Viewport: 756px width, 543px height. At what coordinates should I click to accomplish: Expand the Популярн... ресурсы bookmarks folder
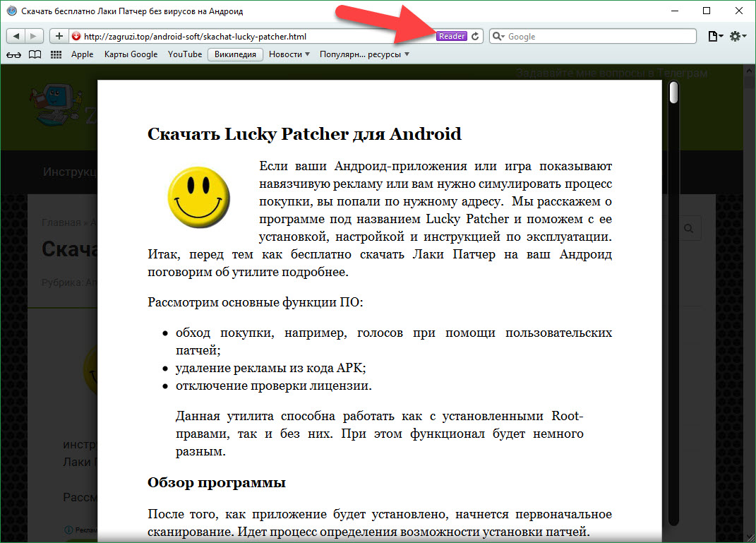click(364, 54)
